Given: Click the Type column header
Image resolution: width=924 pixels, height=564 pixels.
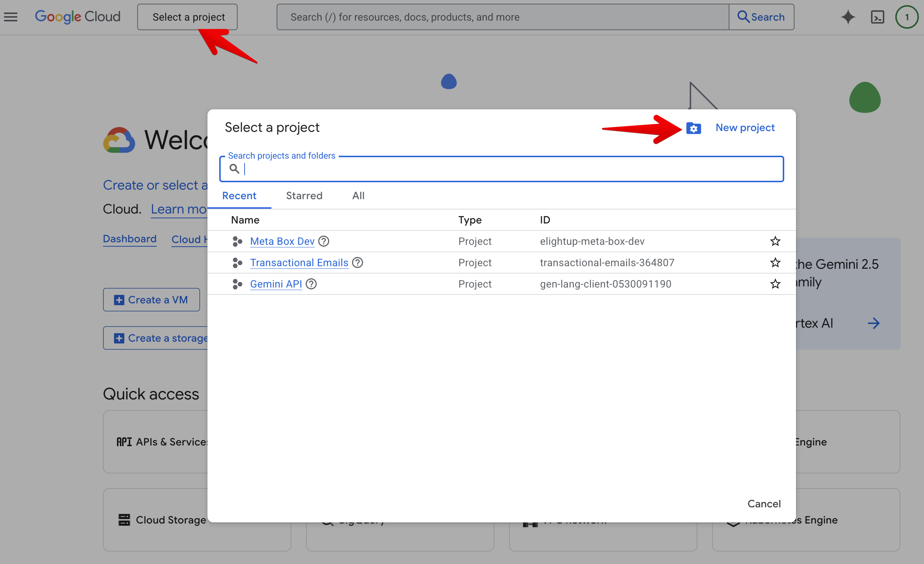Looking at the screenshot, I should pyautogui.click(x=470, y=220).
